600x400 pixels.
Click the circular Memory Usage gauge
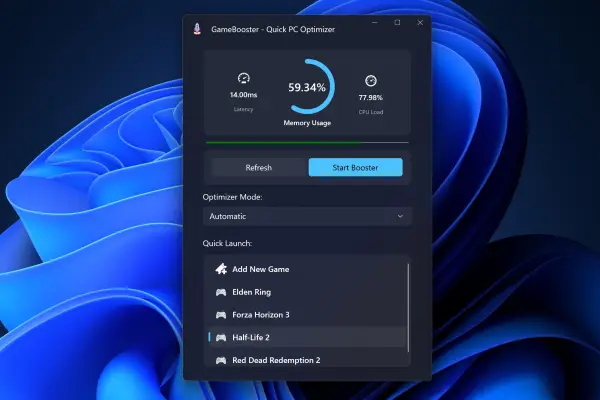coord(308,88)
